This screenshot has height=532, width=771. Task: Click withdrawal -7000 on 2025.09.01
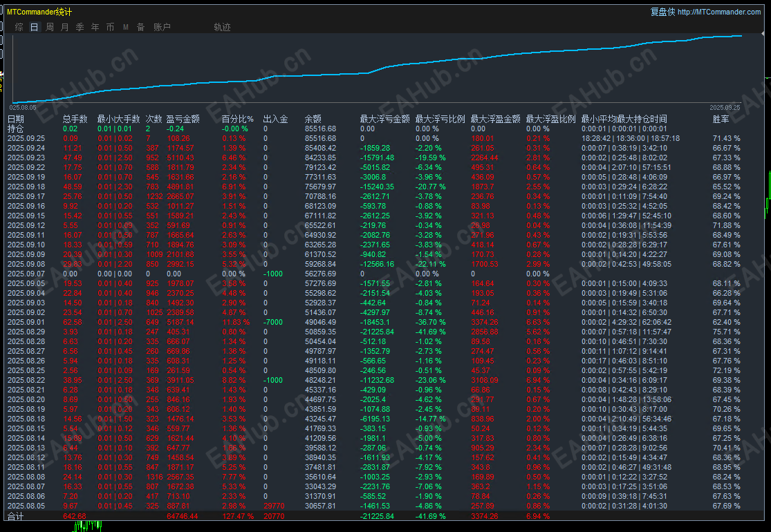pyautogui.click(x=273, y=322)
